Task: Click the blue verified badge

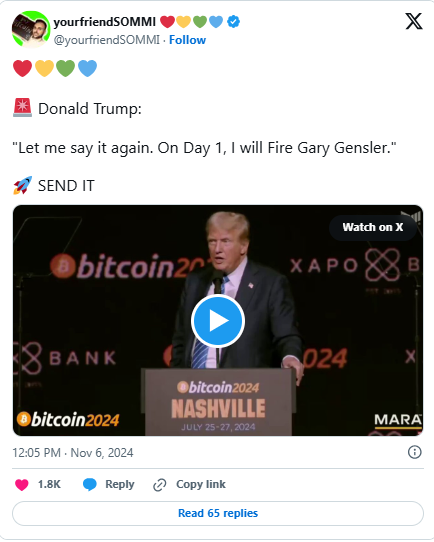Action: click(x=234, y=22)
